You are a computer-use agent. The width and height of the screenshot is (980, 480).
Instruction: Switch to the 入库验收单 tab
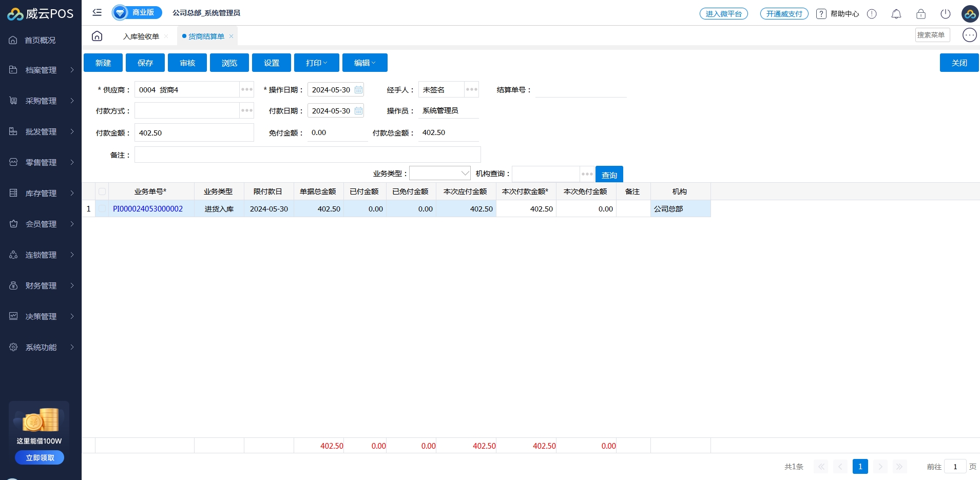(x=141, y=36)
